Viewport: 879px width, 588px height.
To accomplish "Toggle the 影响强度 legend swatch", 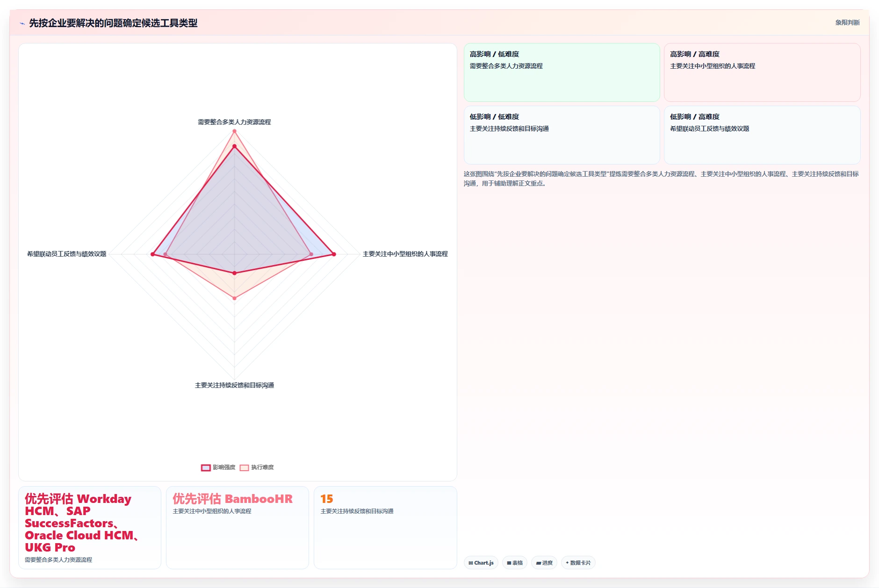I will pyautogui.click(x=206, y=467).
